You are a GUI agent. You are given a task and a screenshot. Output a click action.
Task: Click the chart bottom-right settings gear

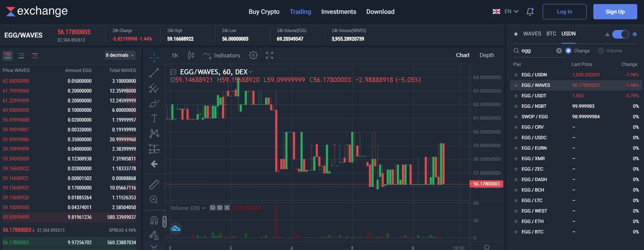(487, 247)
